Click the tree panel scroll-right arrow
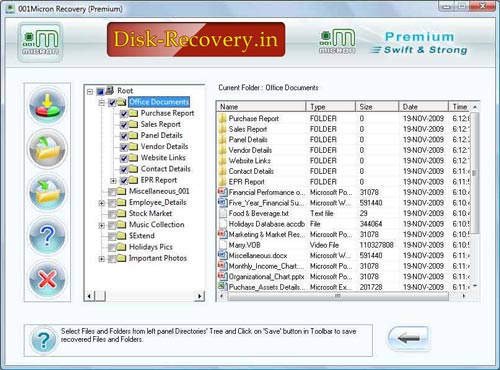The image size is (500, 370). point(199,296)
